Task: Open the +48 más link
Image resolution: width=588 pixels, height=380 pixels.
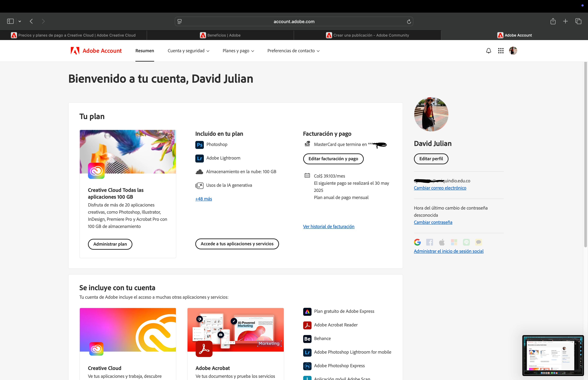Action: coord(203,199)
